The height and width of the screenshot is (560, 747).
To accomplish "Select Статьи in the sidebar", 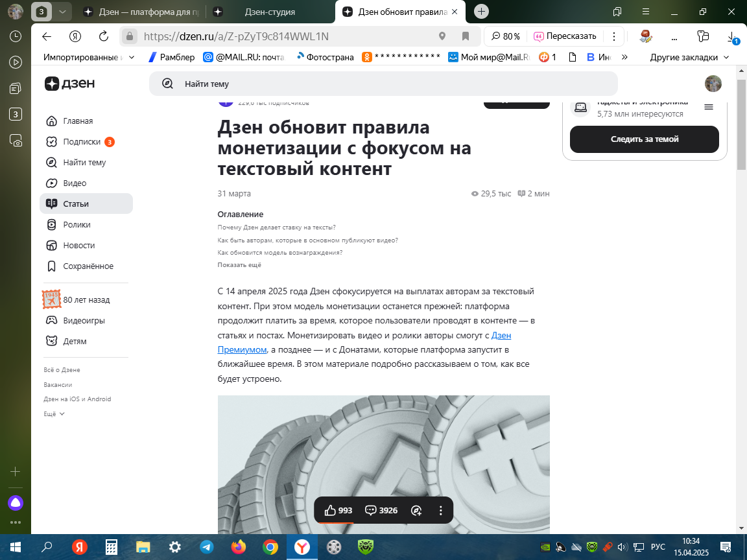I will tap(86, 204).
